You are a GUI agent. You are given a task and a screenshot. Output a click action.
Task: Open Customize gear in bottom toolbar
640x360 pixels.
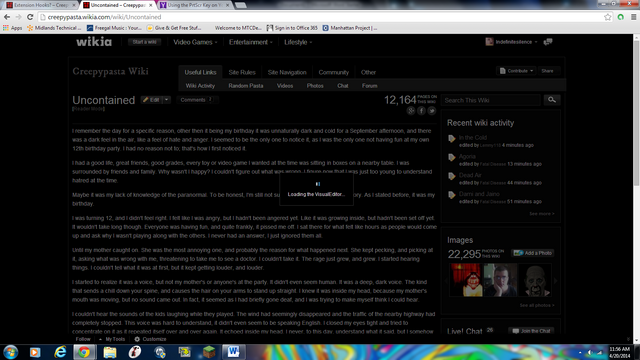tap(150, 339)
